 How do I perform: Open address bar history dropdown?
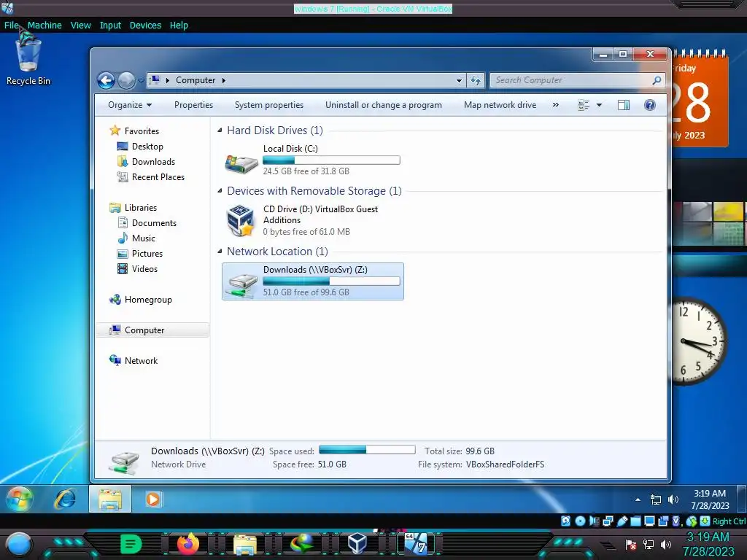coord(459,80)
